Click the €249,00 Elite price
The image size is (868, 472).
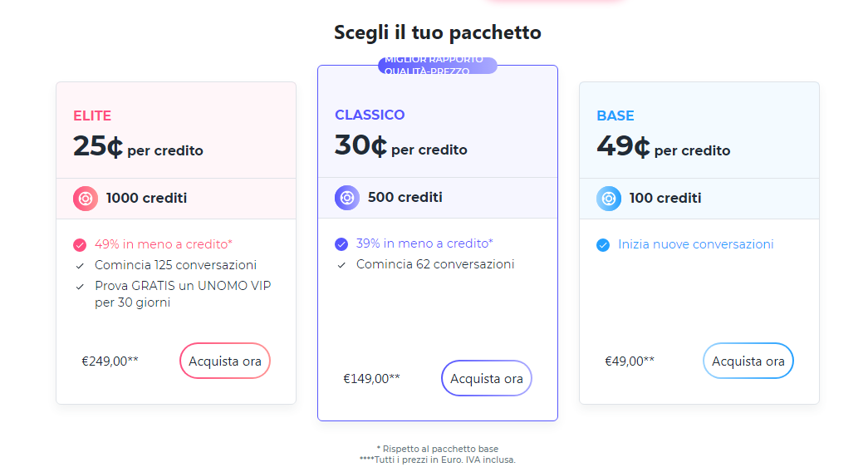(x=110, y=361)
